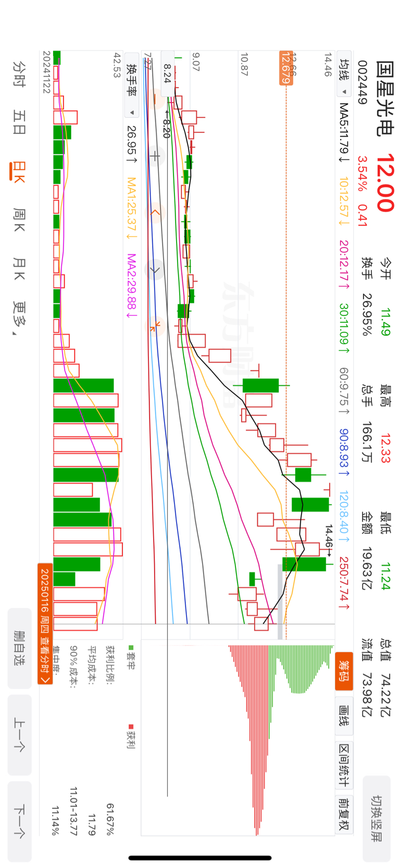
Task: Tap the 最高 12.33 value
Action: 385,448
